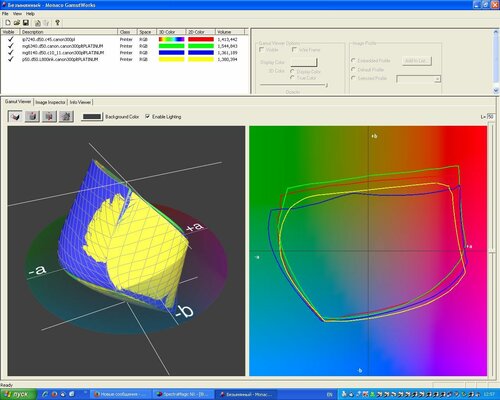This screenshot has height=400, width=500.
Task: Click options panel scrollbar down arrow
Action: click(495, 90)
